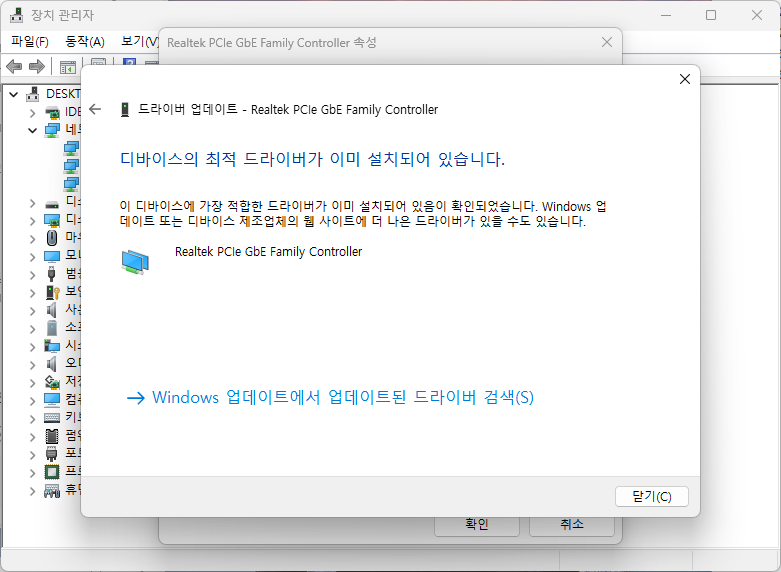Click heading '디바이스의 최적 드라이버가 이미 설치되어 있습니다.'
781x572 pixels.
pos(312,159)
